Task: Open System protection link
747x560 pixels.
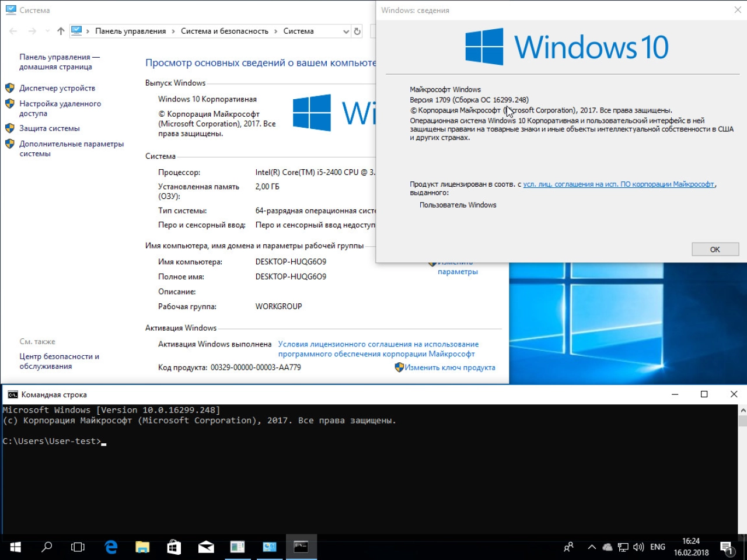Action: tap(50, 128)
